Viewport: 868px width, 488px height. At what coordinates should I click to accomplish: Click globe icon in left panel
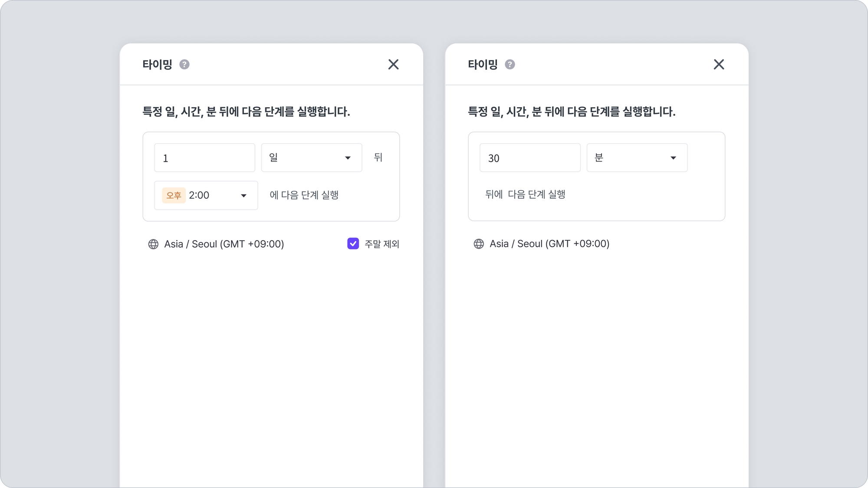click(x=153, y=244)
